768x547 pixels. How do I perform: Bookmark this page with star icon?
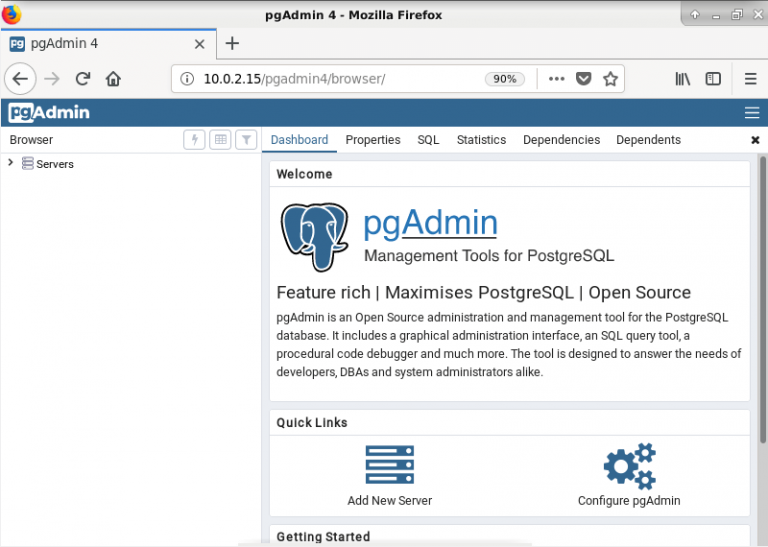pyautogui.click(x=610, y=79)
